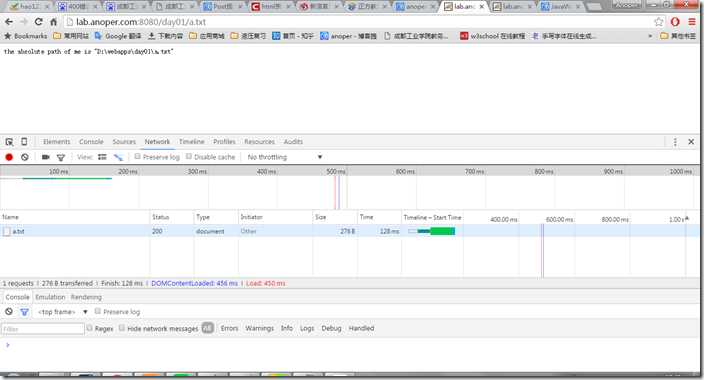Toggle the network overview view icon
This screenshot has width=704, height=380.
(118, 157)
